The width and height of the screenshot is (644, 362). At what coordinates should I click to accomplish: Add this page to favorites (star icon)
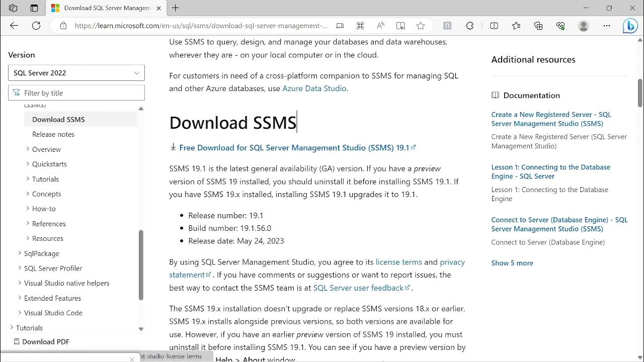[421, 26]
